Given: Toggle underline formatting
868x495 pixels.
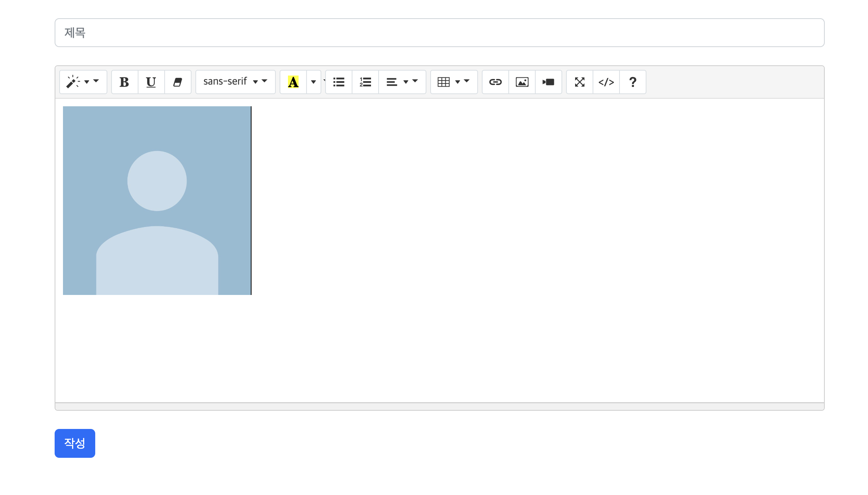Looking at the screenshot, I should pyautogui.click(x=151, y=82).
